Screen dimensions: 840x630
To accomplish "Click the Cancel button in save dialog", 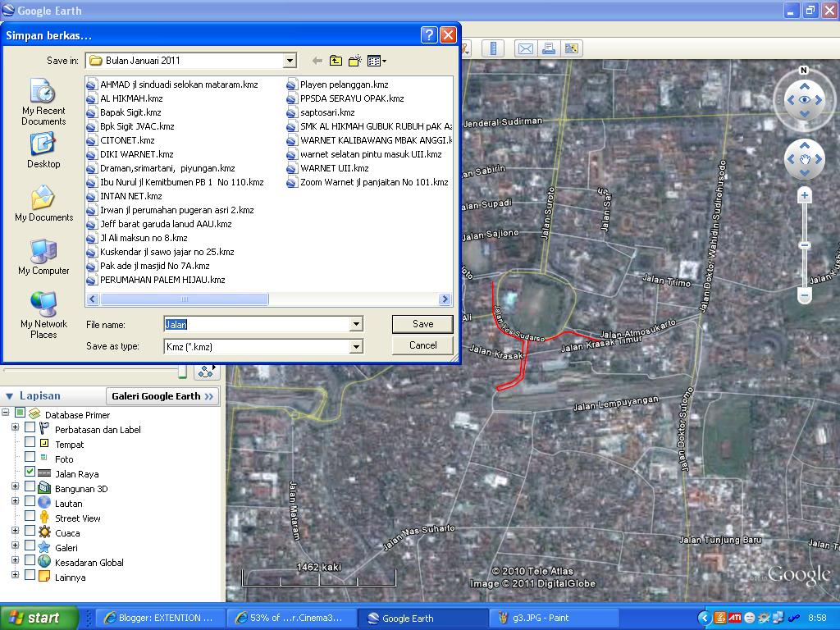I will [422, 345].
